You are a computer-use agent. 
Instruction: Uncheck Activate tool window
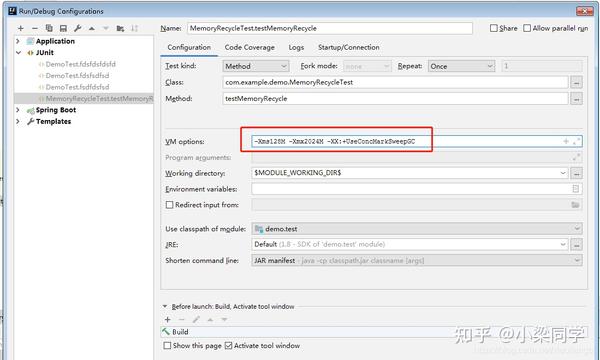(x=228, y=345)
